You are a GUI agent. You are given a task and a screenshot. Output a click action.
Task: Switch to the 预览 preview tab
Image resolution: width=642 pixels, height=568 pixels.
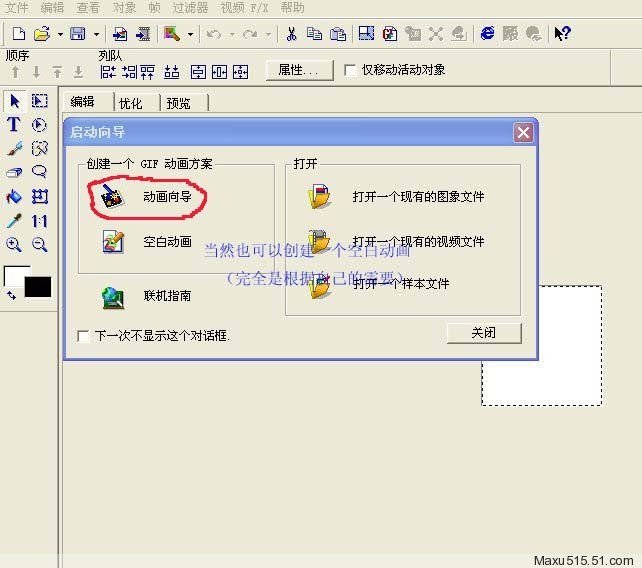[x=178, y=103]
